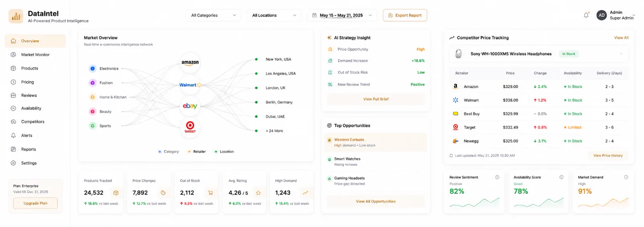Click Target's Limited availability status
Image resolution: width=644 pixels, height=227 pixels.
(x=573, y=128)
